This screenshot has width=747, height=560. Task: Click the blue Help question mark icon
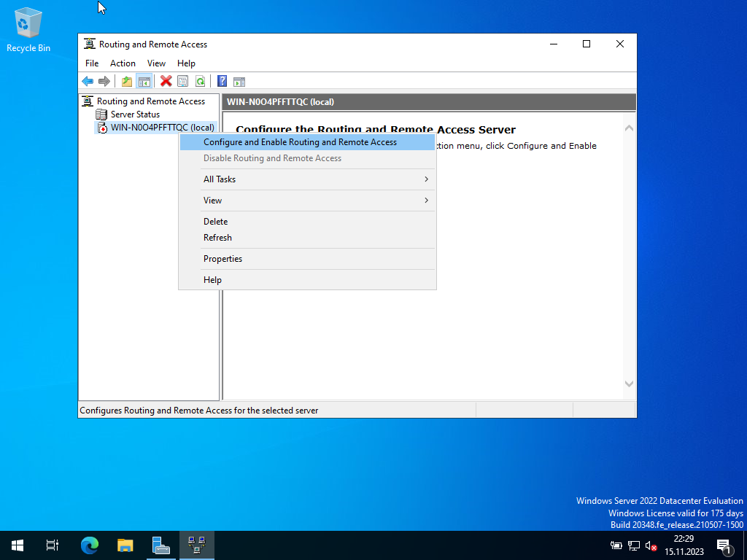pyautogui.click(x=222, y=81)
